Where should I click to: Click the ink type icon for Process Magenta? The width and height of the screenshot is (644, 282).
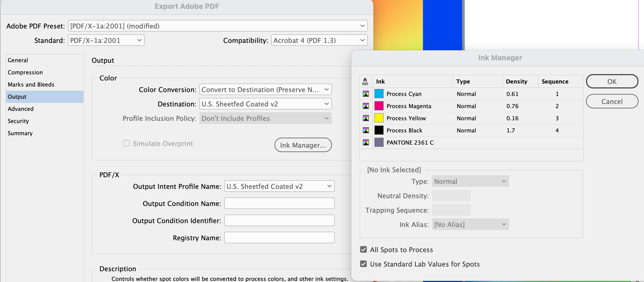[366, 106]
